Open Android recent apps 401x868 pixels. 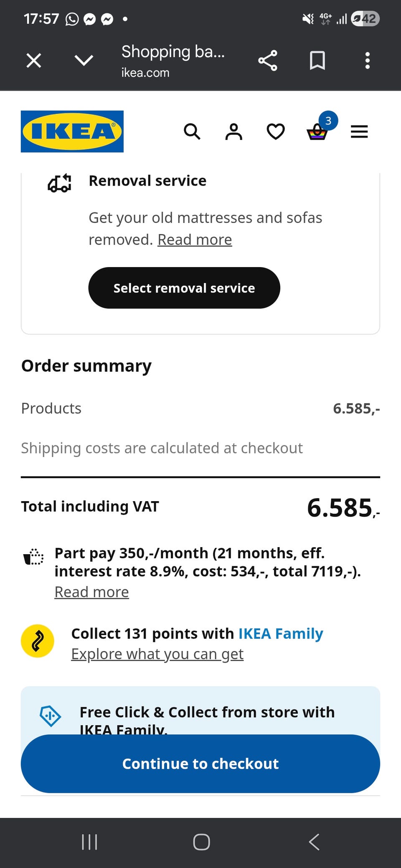tap(89, 842)
